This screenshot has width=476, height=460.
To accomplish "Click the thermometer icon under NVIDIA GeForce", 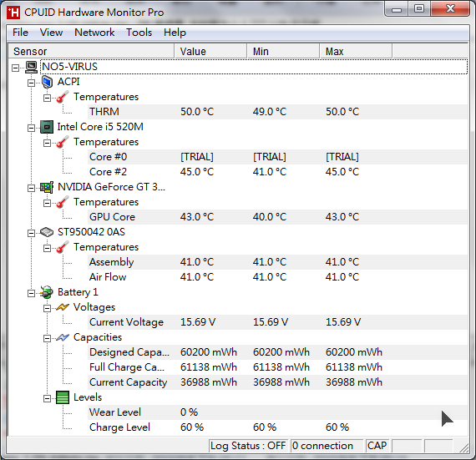I will click(x=63, y=202).
